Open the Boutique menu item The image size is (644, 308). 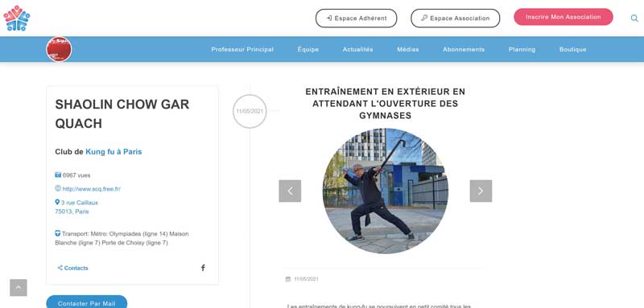(573, 49)
